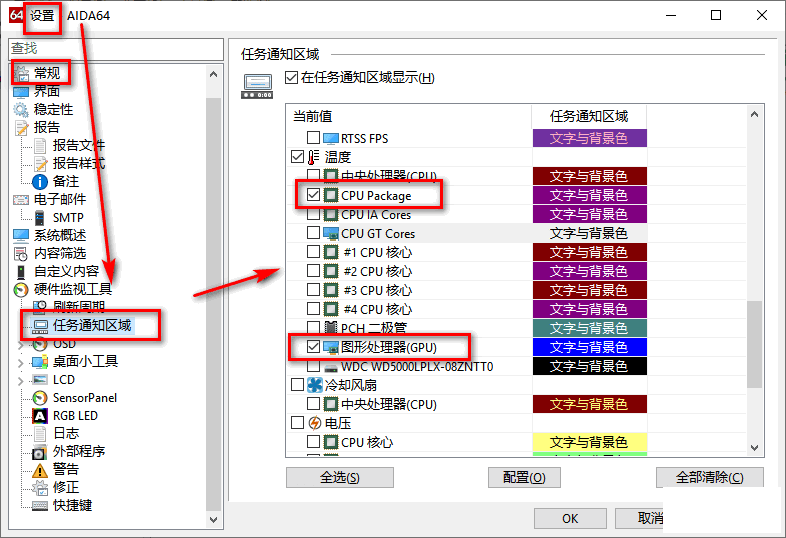
Task: Check the #4 CPU 核心 checkbox
Action: click(x=313, y=308)
